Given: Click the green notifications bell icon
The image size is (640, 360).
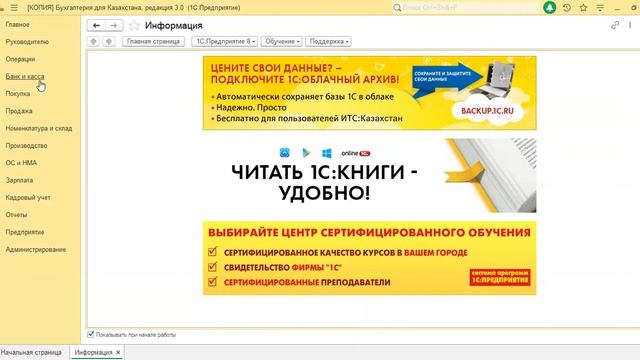Looking at the screenshot, I should pyautogui.click(x=550, y=7).
